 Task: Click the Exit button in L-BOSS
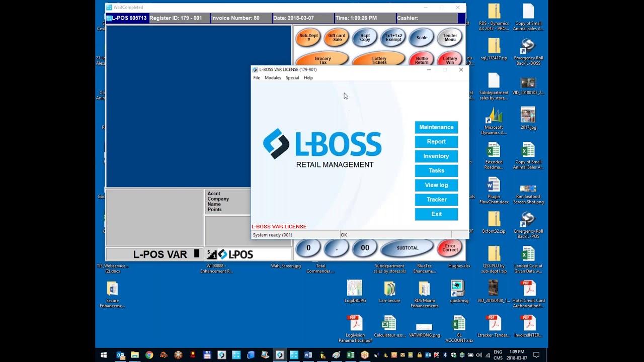coord(436,214)
